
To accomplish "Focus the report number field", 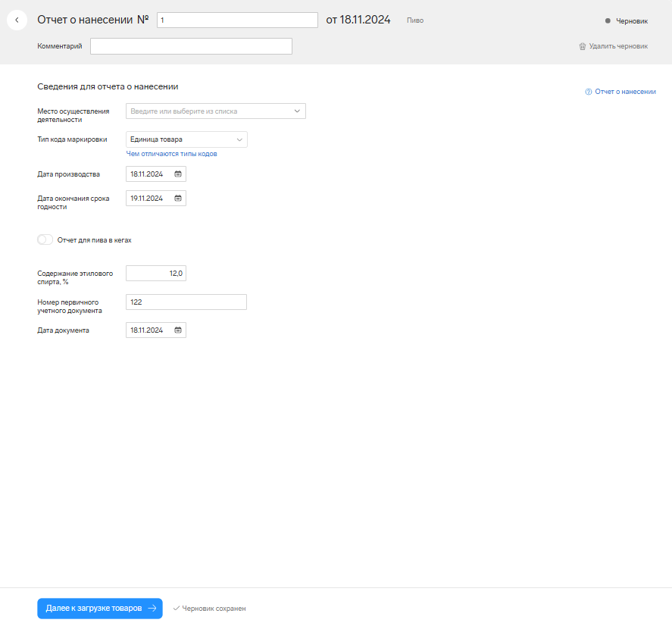I will point(237,20).
